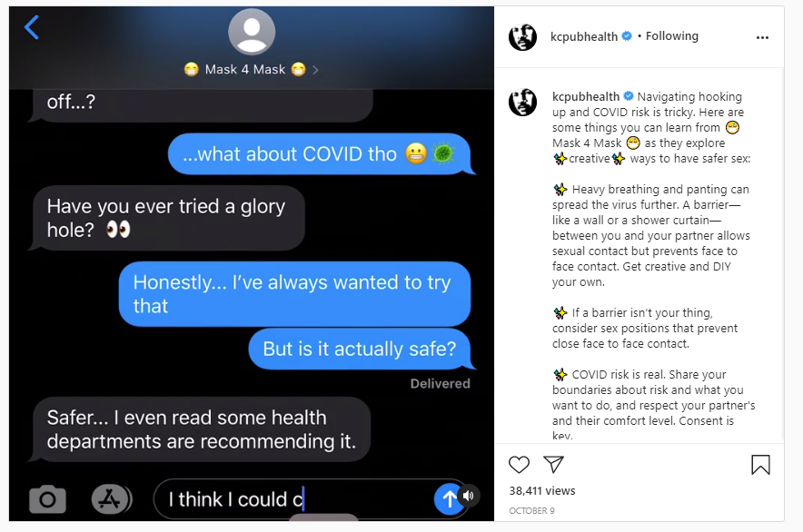This screenshot has width=803, height=532.
Task: Open kcpubhealth username link in caption
Action: click(585, 97)
